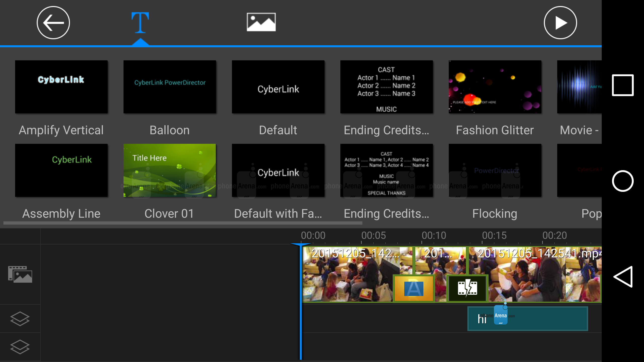The height and width of the screenshot is (362, 644).
Task: Click the Balloon label
Action: click(x=170, y=130)
